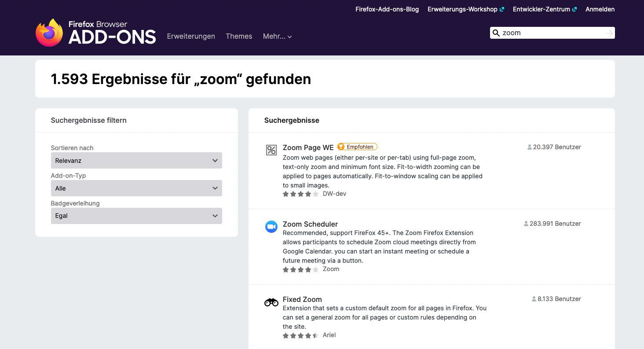
Task: Click the Zoom Scheduler camera icon
Action: click(x=271, y=227)
